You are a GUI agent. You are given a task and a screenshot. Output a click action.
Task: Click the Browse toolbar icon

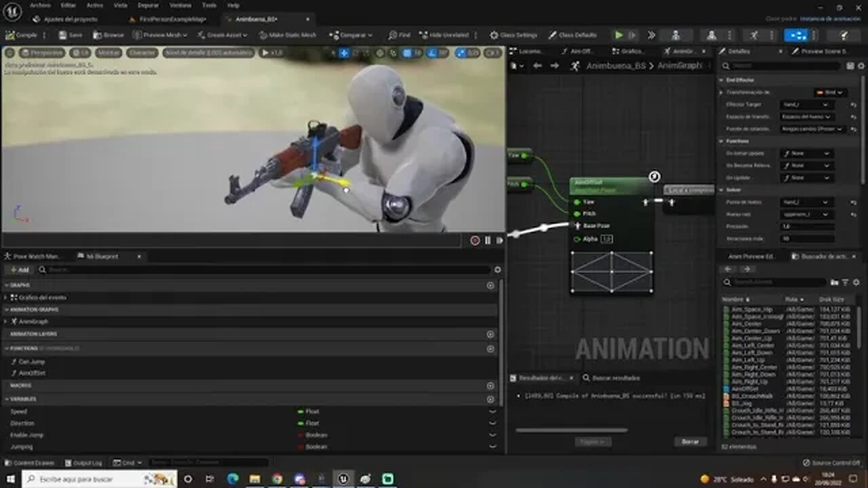[x=108, y=35]
